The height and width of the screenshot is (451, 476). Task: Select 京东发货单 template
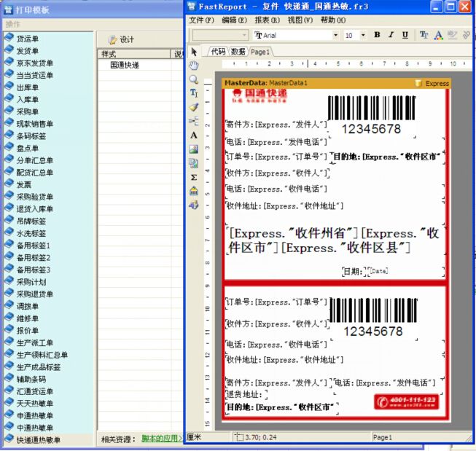(x=34, y=63)
